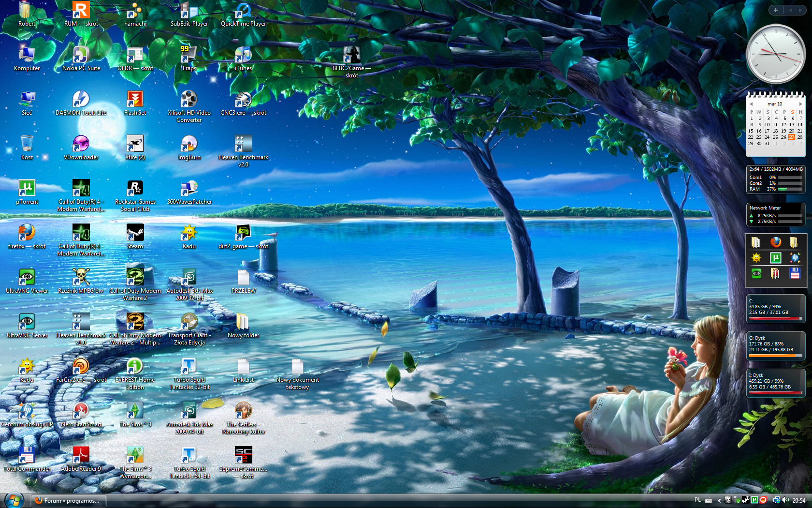Open VDownloader desktop icon
Viewport: 812px width, 508px height.
(x=81, y=144)
